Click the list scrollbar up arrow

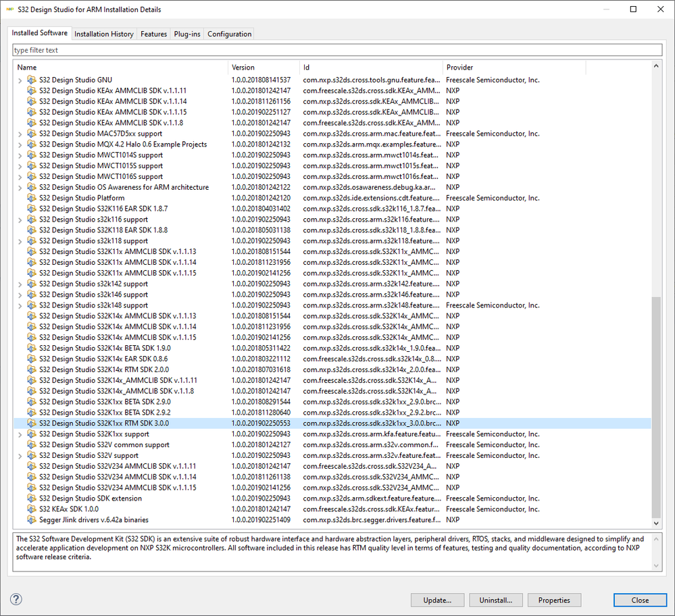[x=656, y=66]
